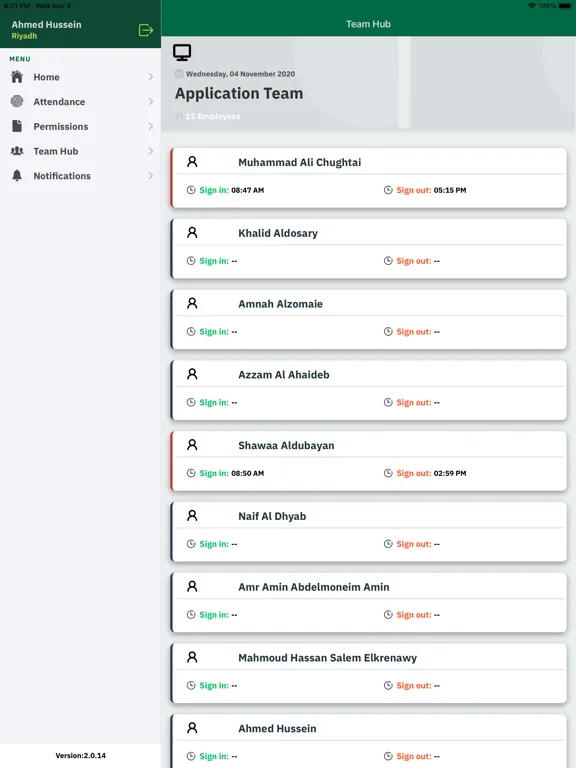
Task: Click person icon for Amnah Alzomaie
Action: pos(192,303)
